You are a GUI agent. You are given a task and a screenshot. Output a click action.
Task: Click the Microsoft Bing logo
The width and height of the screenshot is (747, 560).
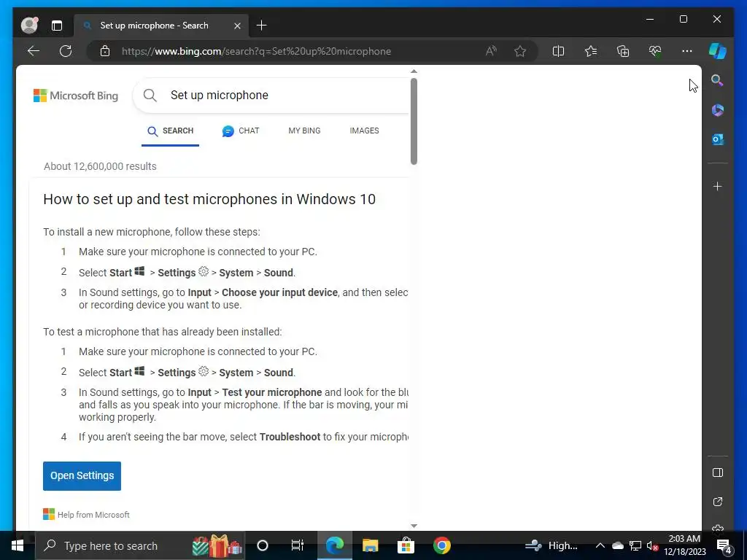coord(76,96)
